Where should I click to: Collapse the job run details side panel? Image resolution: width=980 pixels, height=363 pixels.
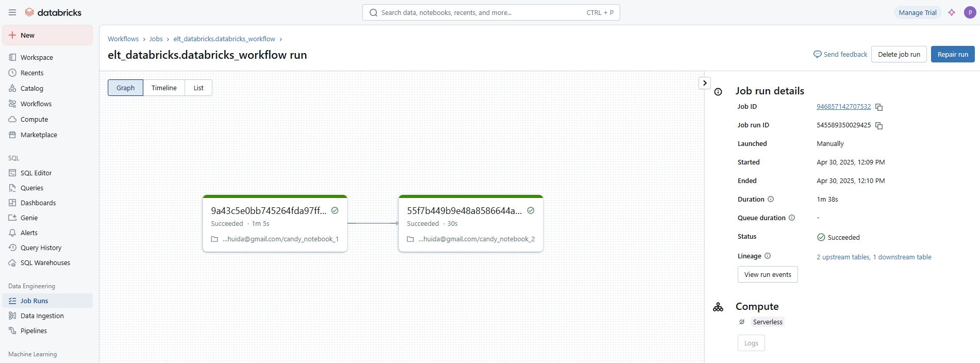pyautogui.click(x=705, y=83)
